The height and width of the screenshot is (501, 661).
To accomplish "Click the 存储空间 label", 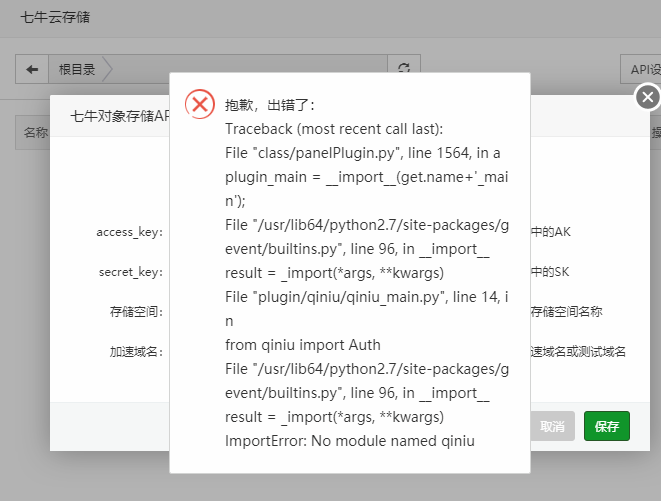I will point(136,312).
